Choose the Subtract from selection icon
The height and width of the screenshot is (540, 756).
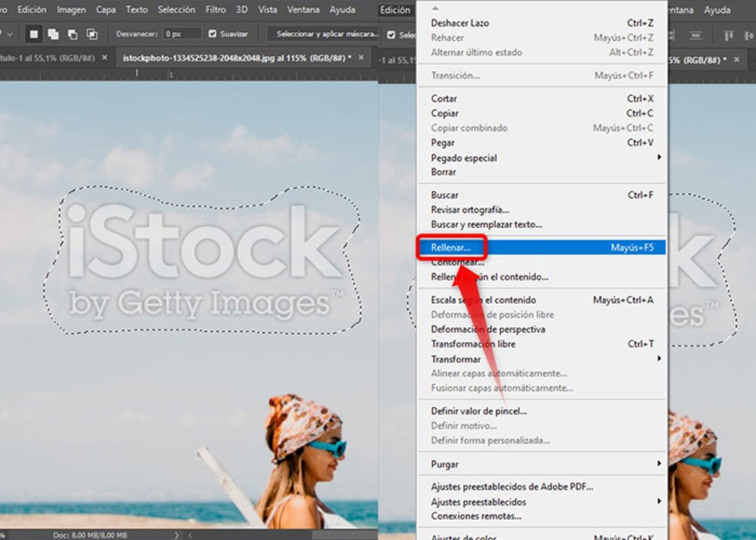pyautogui.click(x=72, y=34)
